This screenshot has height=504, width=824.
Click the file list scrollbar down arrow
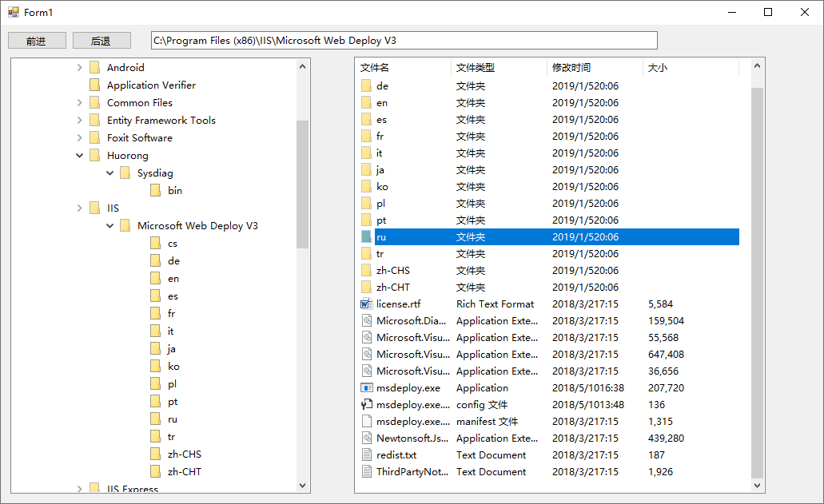point(757,486)
